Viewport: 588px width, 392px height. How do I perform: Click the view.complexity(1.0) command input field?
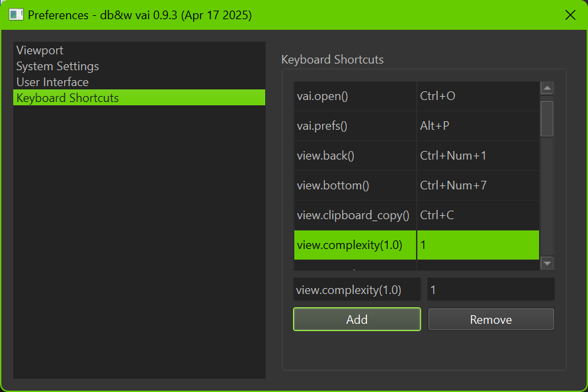coord(357,289)
